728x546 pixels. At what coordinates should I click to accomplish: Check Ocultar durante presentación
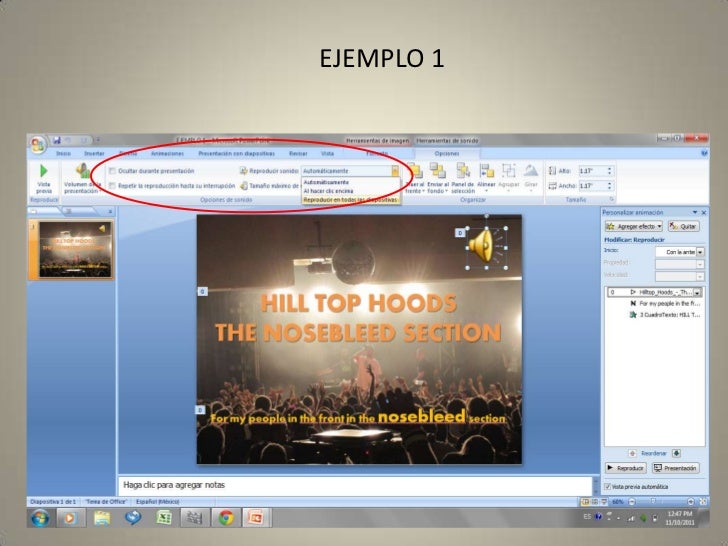[112, 171]
